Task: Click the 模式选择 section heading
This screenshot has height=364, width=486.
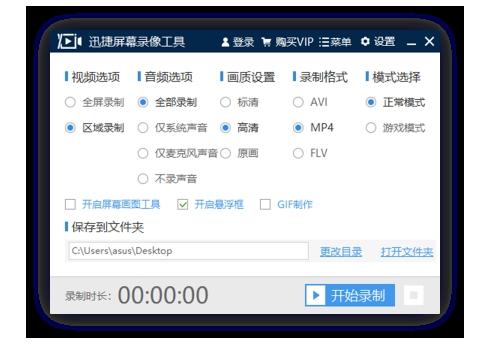Action: 396,77
